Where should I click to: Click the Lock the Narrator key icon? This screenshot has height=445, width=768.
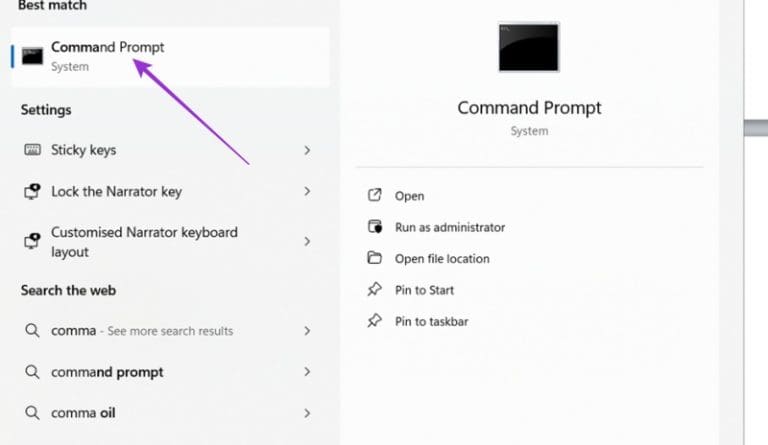click(32, 191)
